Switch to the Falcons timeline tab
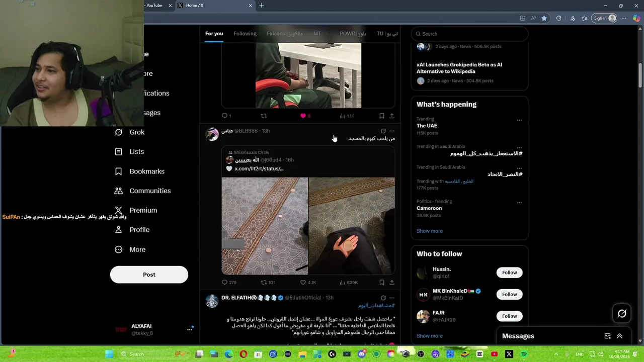The height and width of the screenshot is (362, 644). pyautogui.click(x=285, y=34)
